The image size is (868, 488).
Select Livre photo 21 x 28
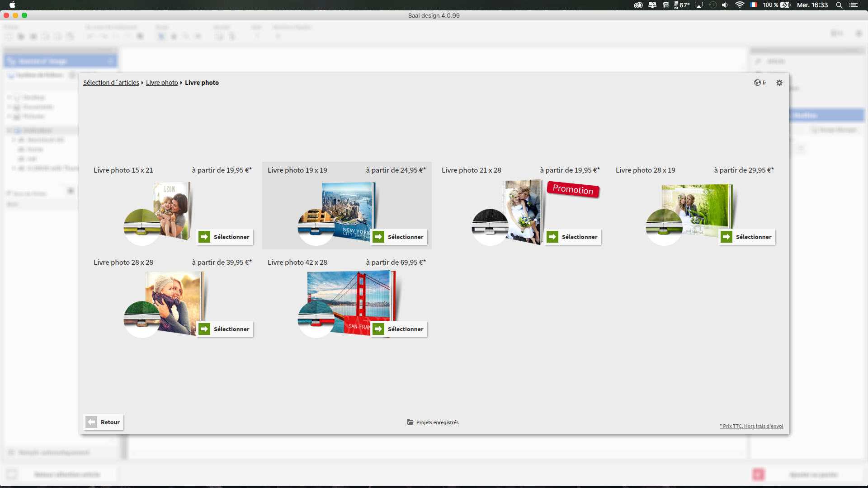tap(574, 237)
